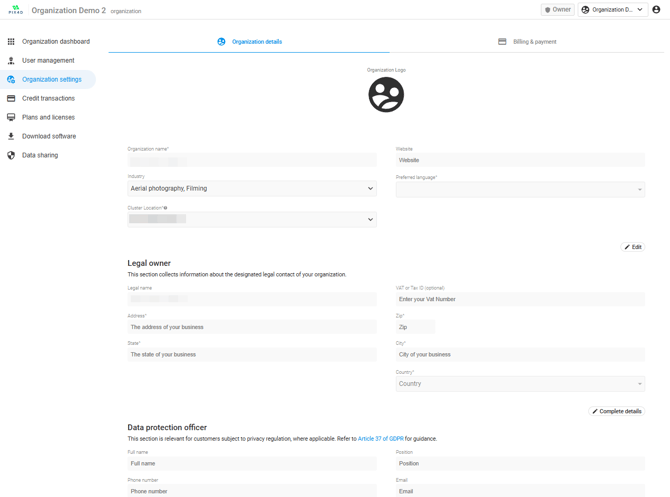670x497 pixels.
Task: Click the Credit transactions card icon
Action: (x=11, y=98)
